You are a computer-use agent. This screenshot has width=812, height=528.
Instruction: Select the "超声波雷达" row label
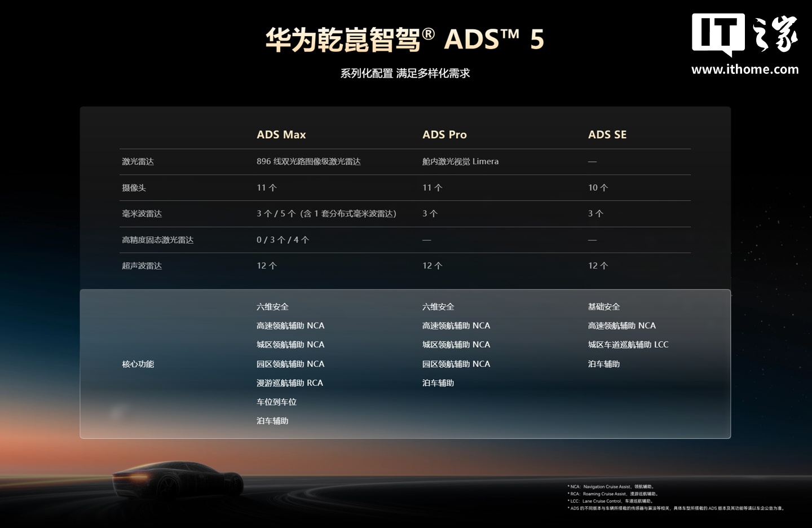point(142,266)
